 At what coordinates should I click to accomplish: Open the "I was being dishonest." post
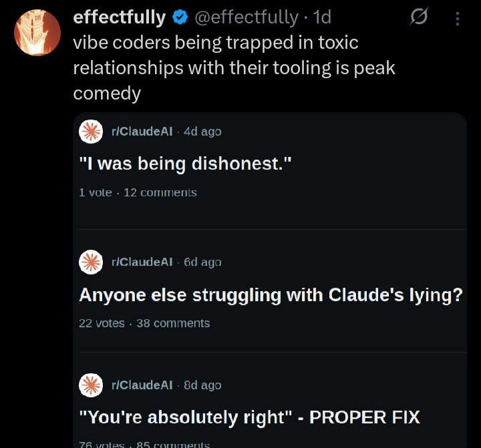[186, 164]
